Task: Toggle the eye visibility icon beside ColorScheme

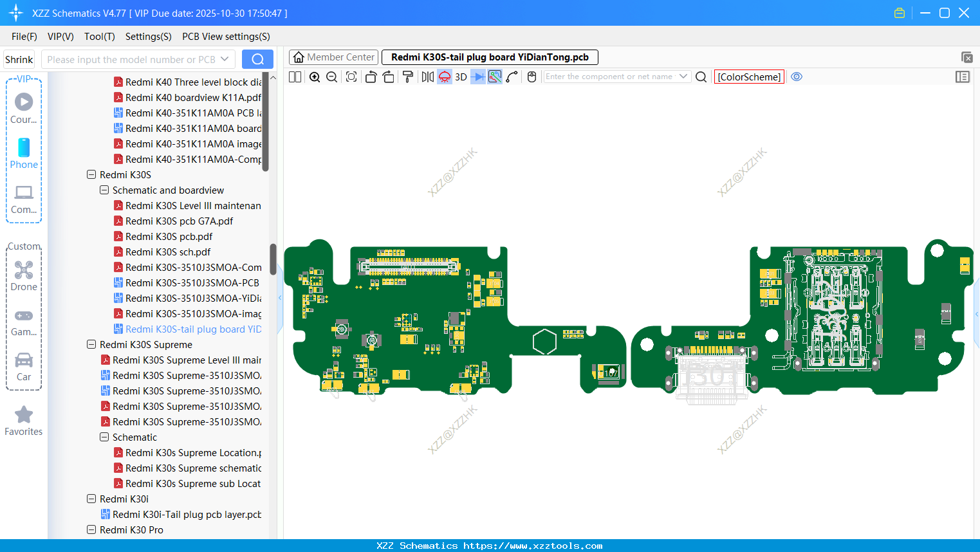Action: coord(797,77)
